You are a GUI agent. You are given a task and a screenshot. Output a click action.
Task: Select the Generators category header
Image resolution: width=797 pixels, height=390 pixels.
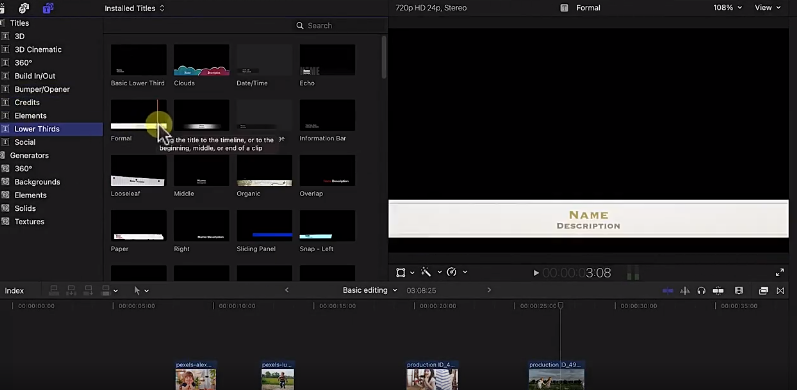point(29,155)
